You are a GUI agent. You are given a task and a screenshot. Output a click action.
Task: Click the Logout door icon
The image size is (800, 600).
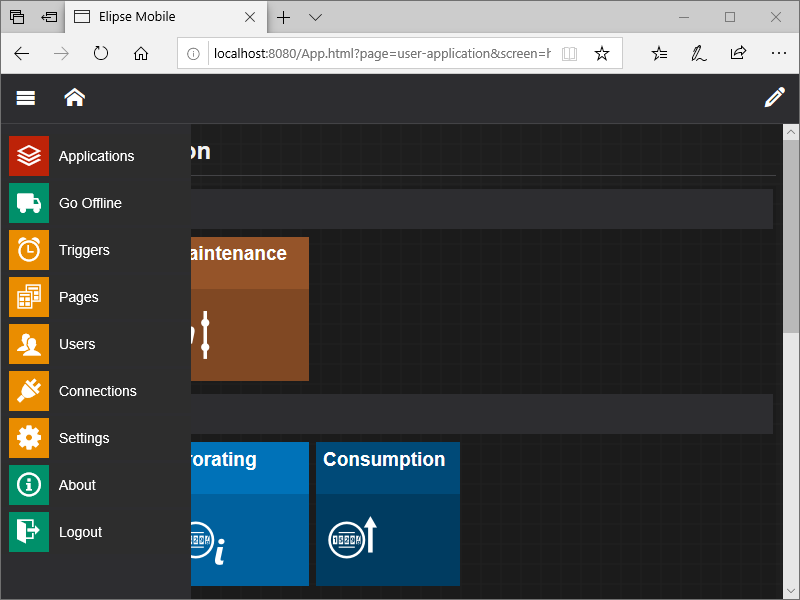29,532
